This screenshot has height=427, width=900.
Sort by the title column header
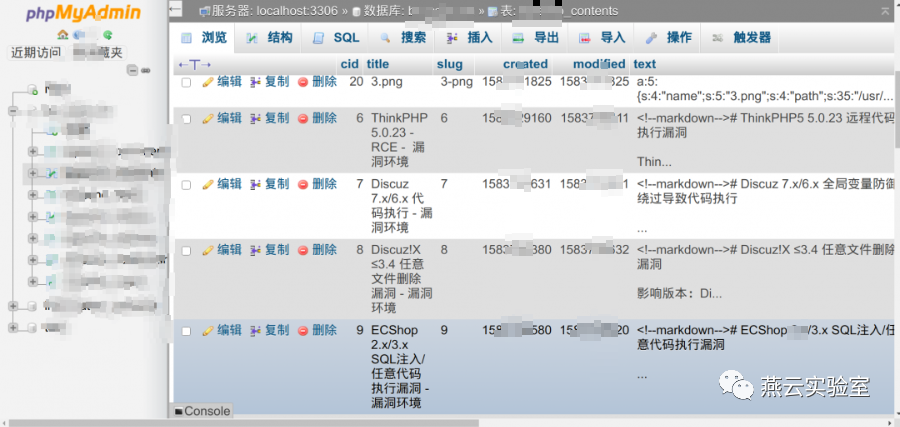tap(378, 64)
